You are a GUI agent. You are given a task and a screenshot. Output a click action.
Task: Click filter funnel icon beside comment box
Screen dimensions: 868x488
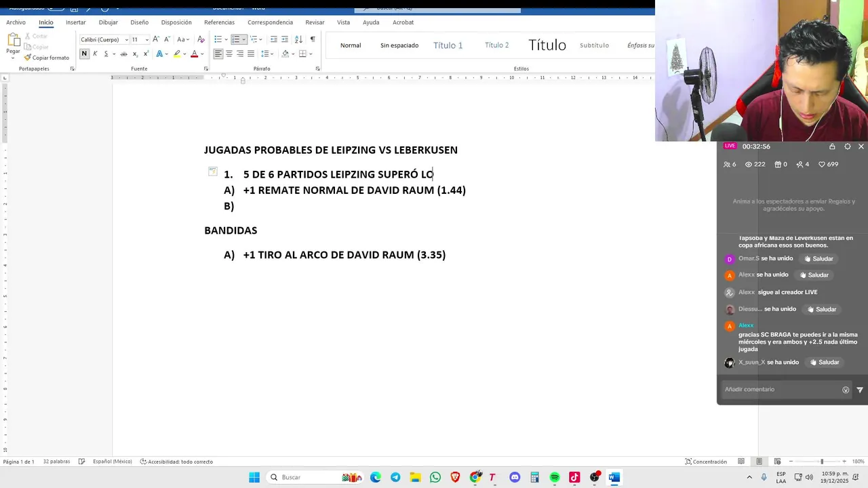(x=860, y=390)
